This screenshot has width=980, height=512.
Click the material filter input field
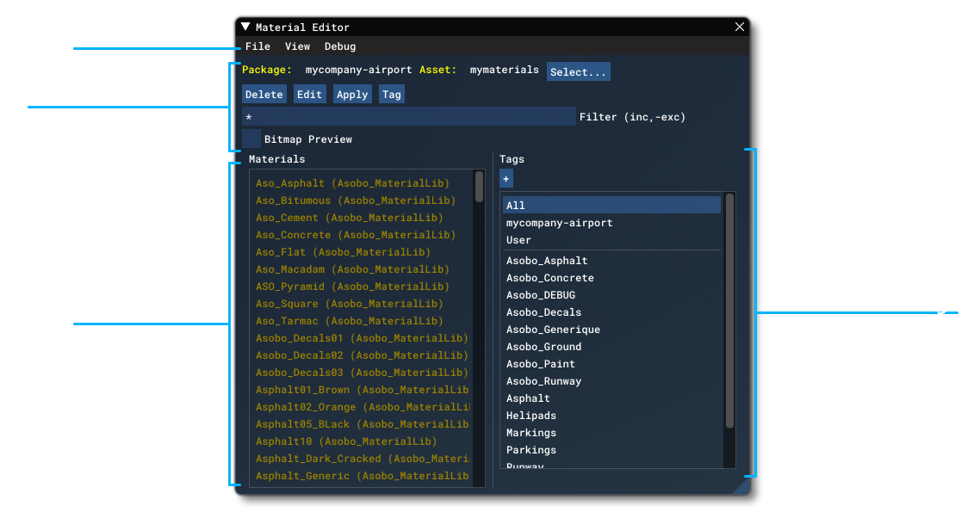click(405, 116)
